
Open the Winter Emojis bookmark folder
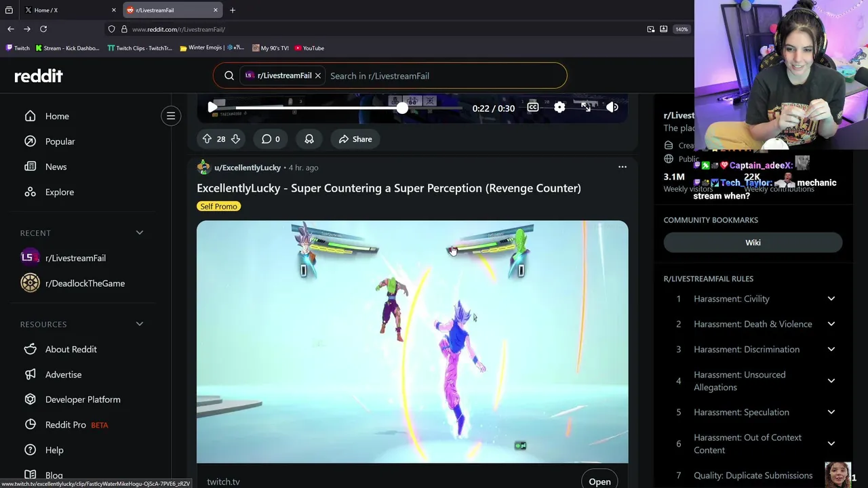click(212, 48)
